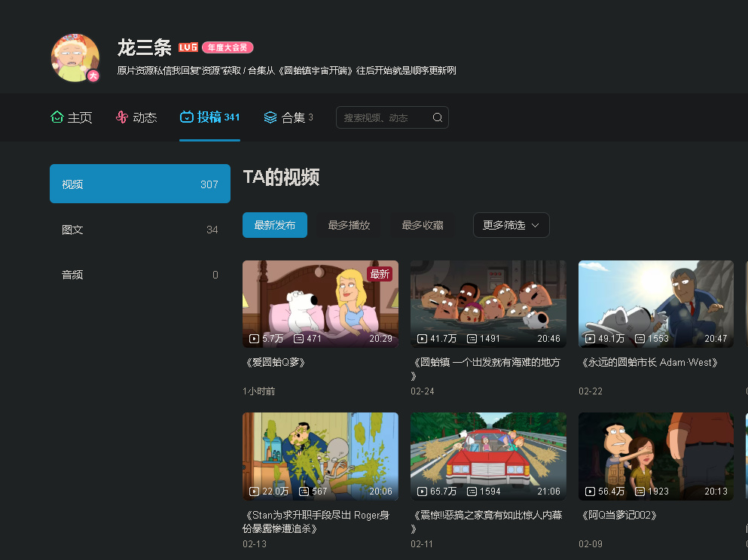Open the 主页 home tab
The width and height of the screenshot is (748, 560).
pyautogui.click(x=71, y=117)
